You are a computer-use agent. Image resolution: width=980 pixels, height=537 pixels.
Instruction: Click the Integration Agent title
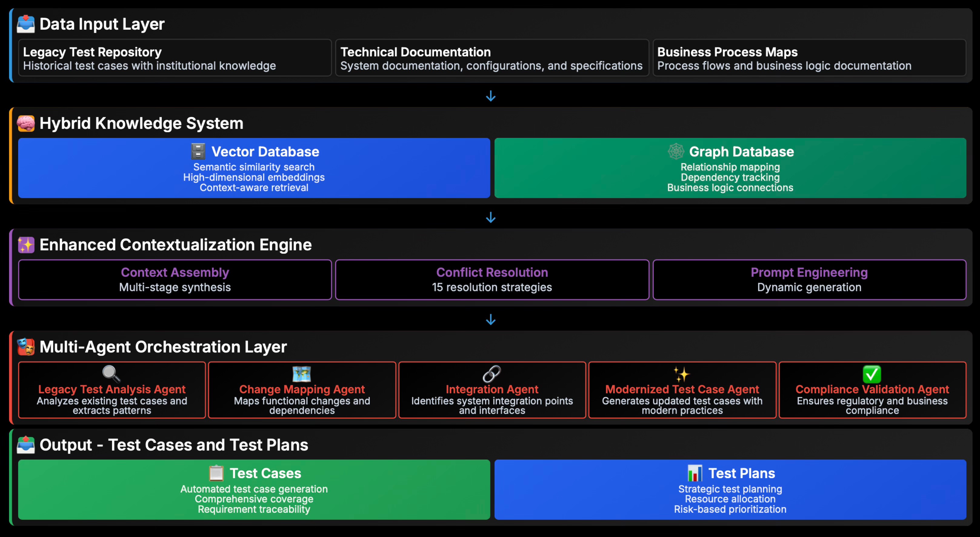tap(492, 389)
